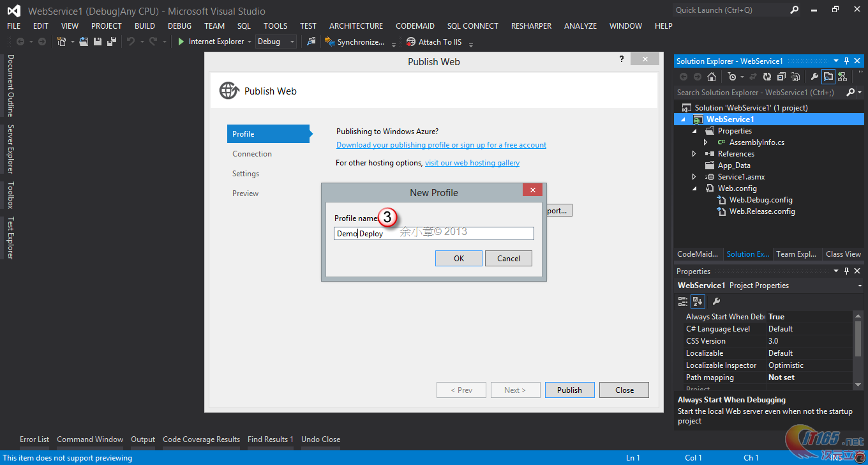
Task: Expand the References node
Action: (694, 154)
